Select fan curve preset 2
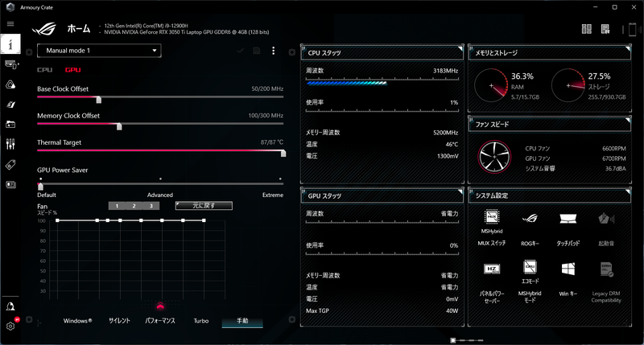The image size is (644, 345). [134, 206]
